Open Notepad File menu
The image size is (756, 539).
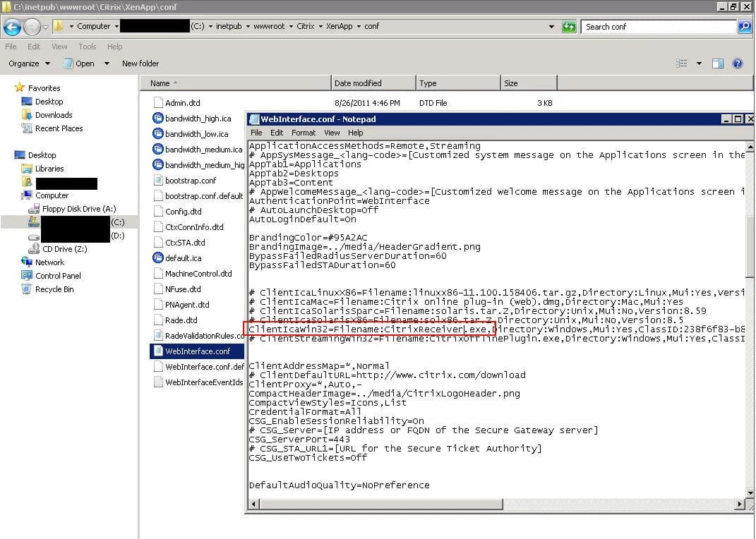[256, 133]
